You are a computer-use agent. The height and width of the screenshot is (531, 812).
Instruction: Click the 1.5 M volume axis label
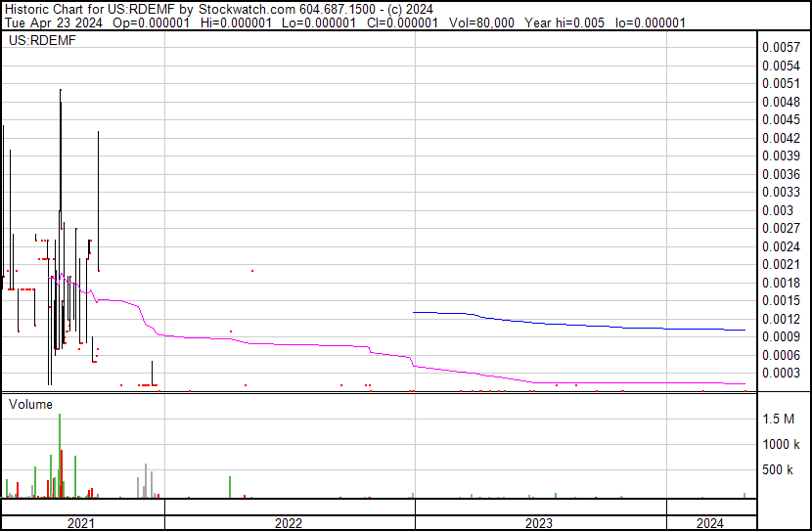(779, 419)
